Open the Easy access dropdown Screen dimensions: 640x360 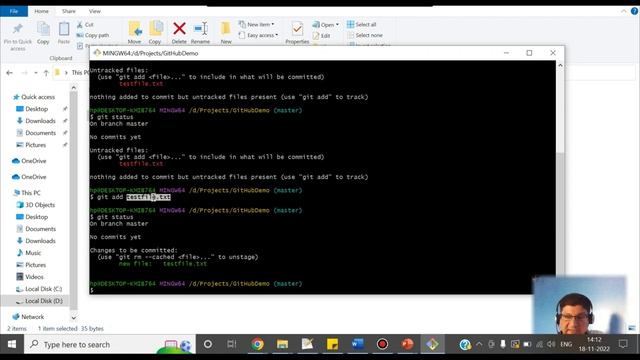258,36
